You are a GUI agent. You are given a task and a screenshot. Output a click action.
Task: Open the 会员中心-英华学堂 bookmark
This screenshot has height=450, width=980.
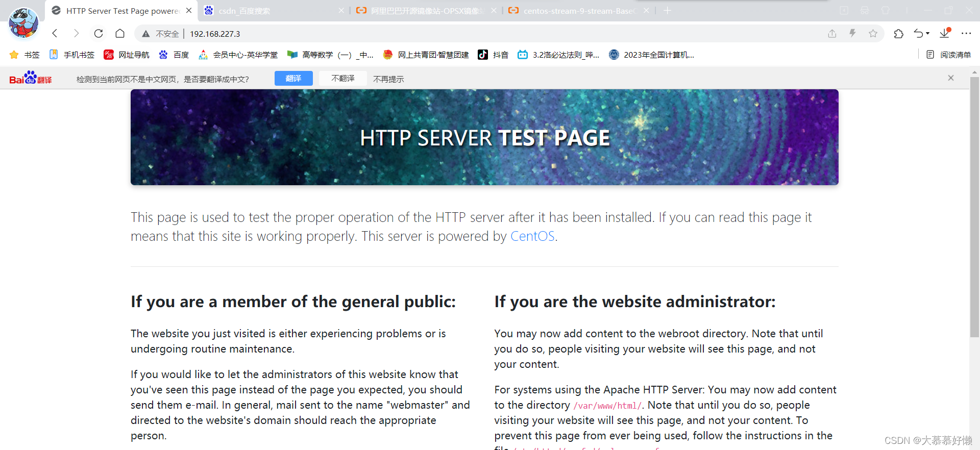click(x=238, y=55)
